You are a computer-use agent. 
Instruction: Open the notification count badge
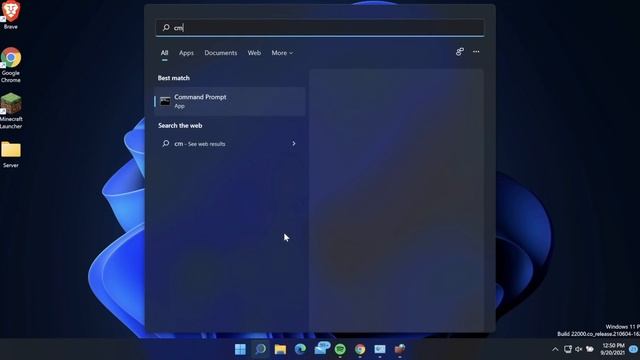point(634,349)
